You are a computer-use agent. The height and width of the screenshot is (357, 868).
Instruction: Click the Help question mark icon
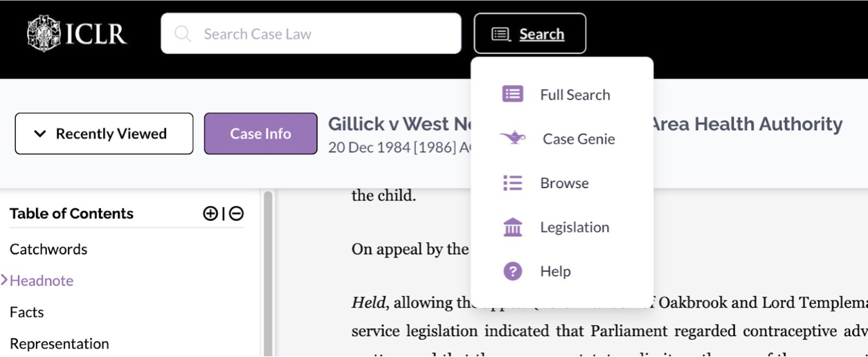[512, 271]
